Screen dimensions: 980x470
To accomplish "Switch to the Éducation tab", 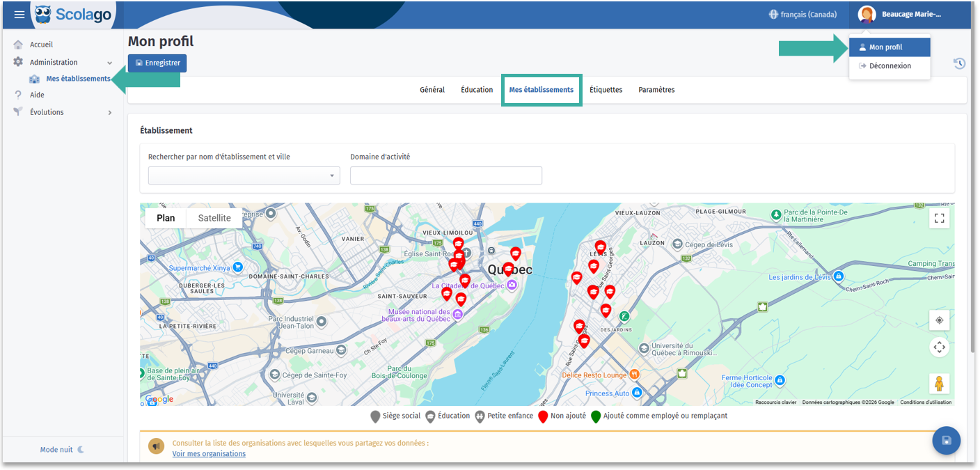I will click(x=477, y=90).
